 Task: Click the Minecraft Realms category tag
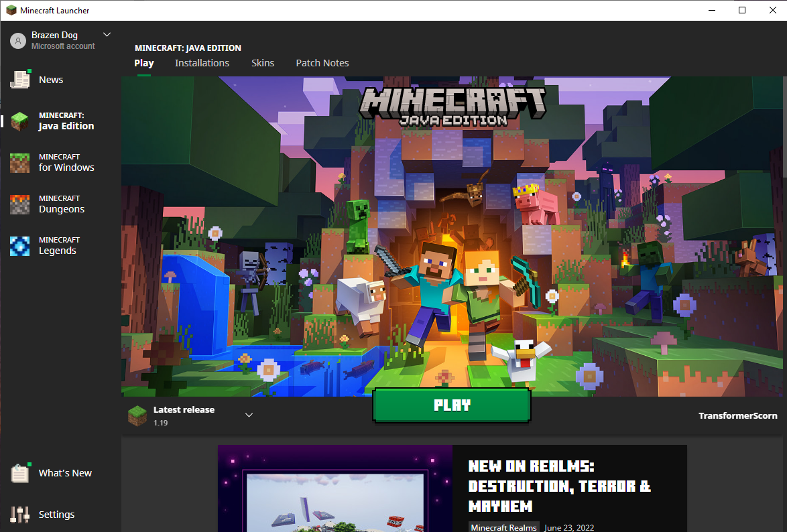504,527
